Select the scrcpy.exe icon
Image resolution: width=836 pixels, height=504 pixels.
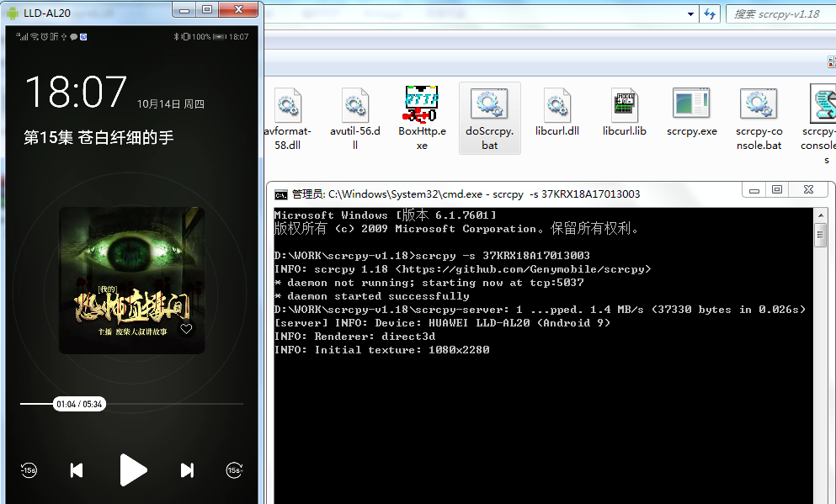[691, 103]
